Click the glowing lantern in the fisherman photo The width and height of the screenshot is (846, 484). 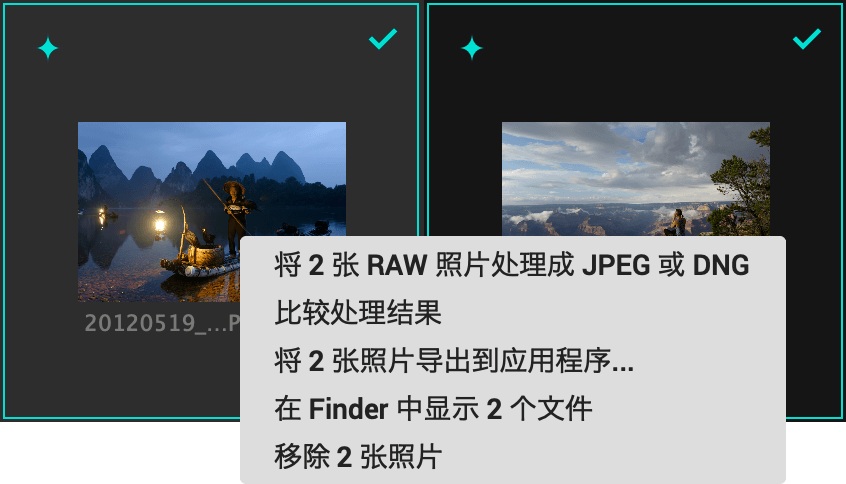pyautogui.click(x=160, y=223)
